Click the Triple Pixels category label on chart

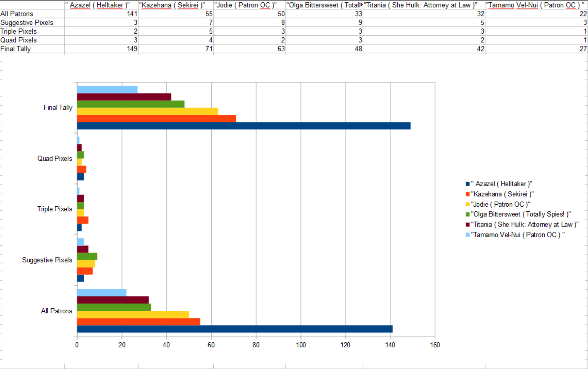[x=55, y=209]
